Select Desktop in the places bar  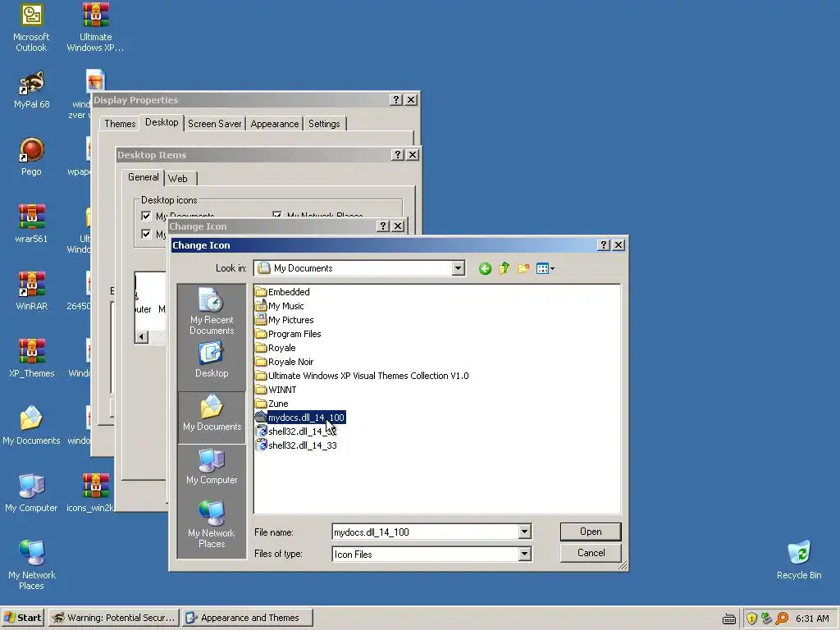click(x=212, y=361)
